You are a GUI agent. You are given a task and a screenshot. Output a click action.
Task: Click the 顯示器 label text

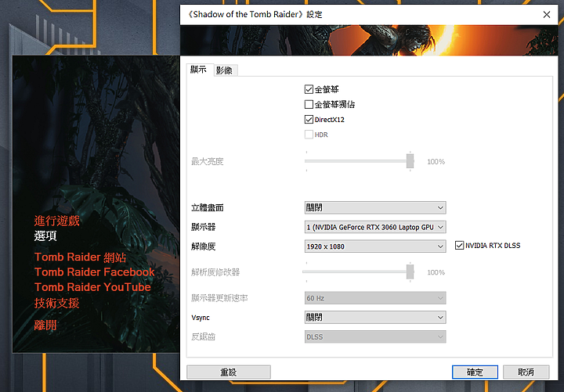point(203,227)
